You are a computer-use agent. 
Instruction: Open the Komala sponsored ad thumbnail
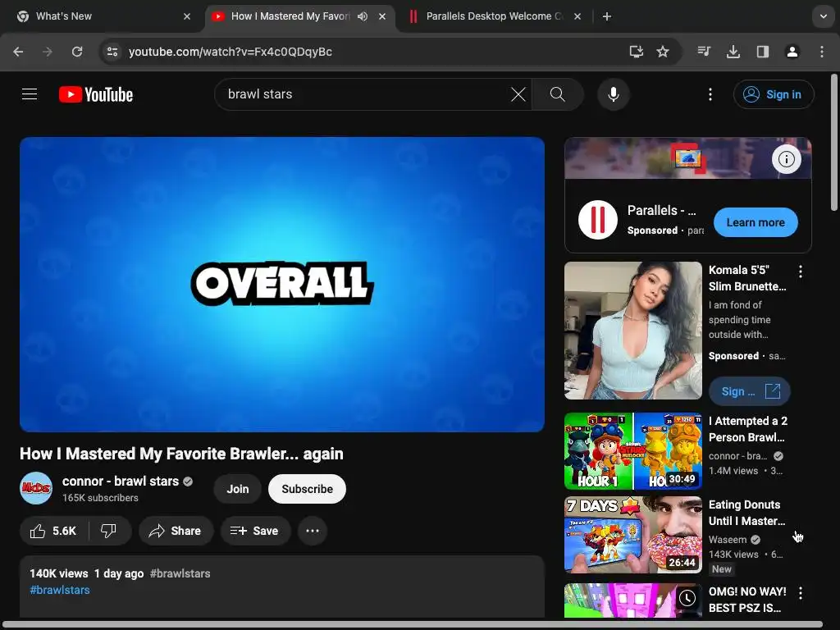(x=632, y=331)
